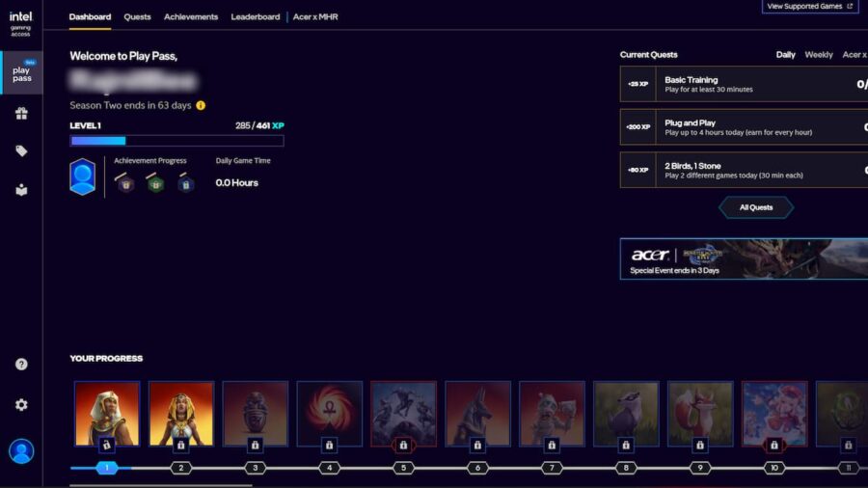Open the gift rewards icon in sidebar

pos(21,113)
